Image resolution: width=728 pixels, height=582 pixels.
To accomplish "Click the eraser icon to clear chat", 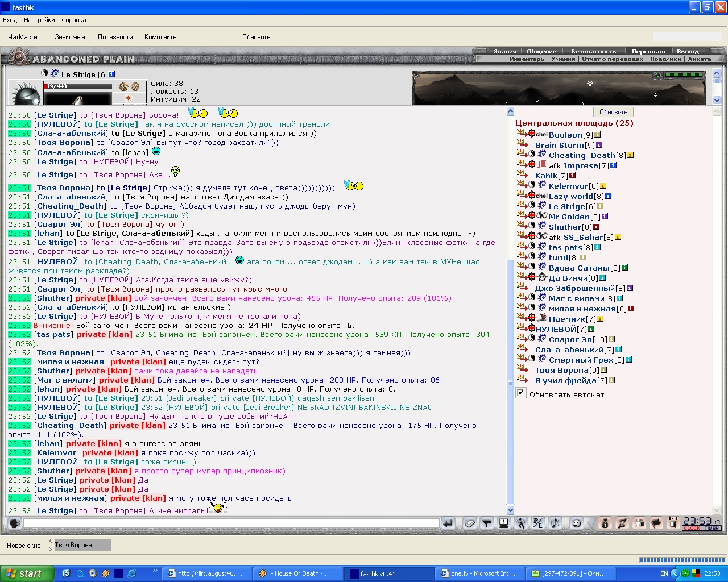I will tap(470, 523).
